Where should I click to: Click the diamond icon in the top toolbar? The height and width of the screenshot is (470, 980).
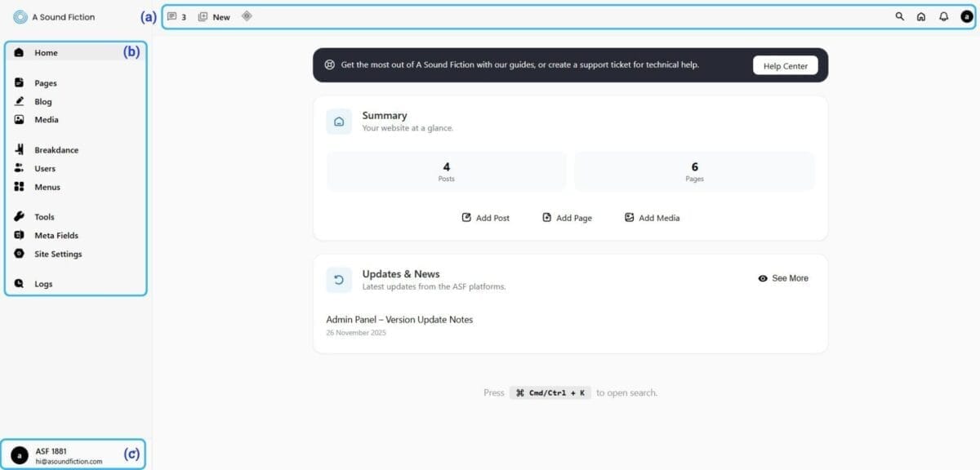point(247,16)
